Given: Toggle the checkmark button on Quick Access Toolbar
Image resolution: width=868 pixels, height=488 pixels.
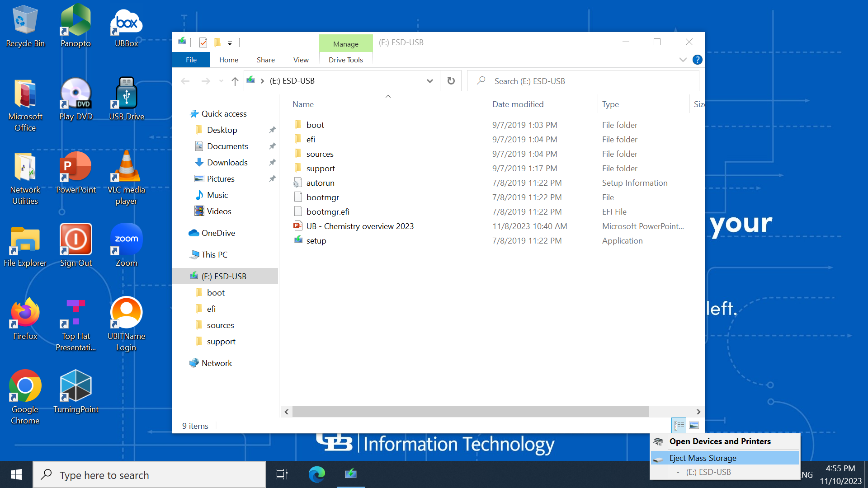Looking at the screenshot, I should pos(203,42).
